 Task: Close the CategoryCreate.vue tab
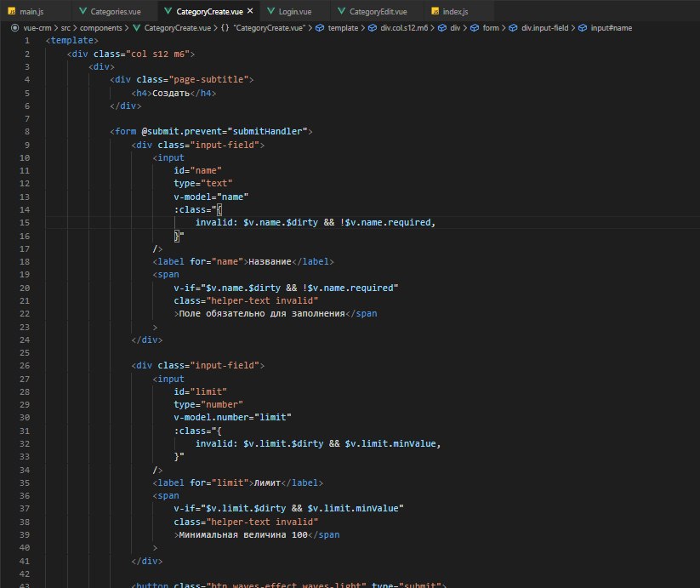coord(250,11)
